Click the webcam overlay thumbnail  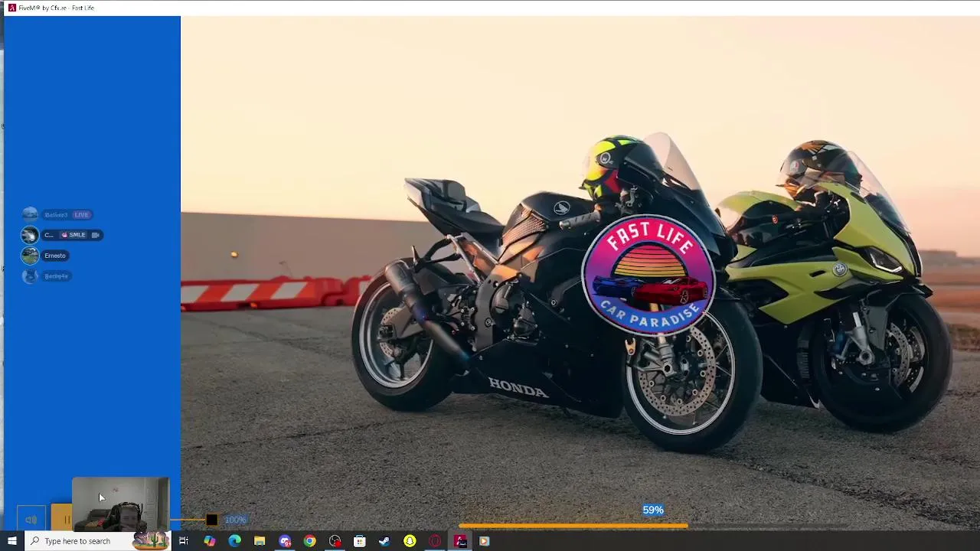pyautogui.click(x=120, y=504)
